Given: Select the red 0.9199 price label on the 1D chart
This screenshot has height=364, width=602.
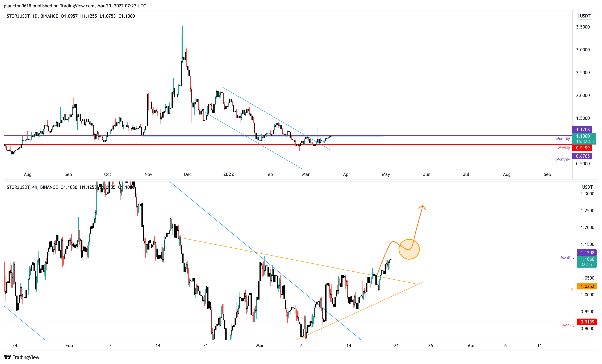Looking at the screenshot, I should [x=582, y=148].
